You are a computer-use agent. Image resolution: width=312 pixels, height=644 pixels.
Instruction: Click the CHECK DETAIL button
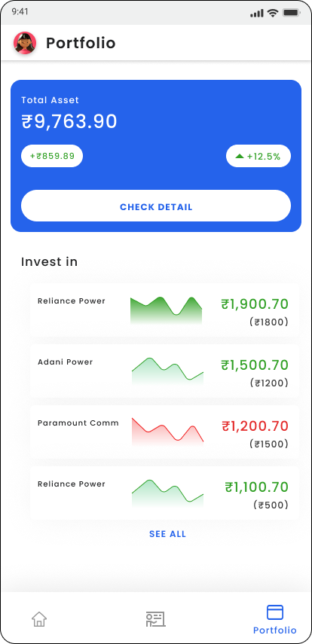tap(156, 206)
